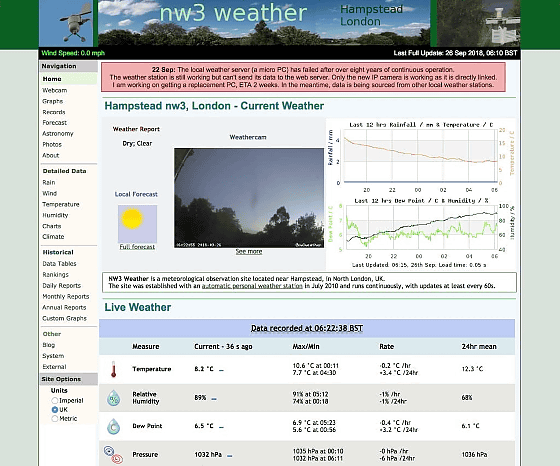Image resolution: width=560 pixels, height=466 pixels.
Task: Open the Wind detailed data page
Action: [50, 193]
